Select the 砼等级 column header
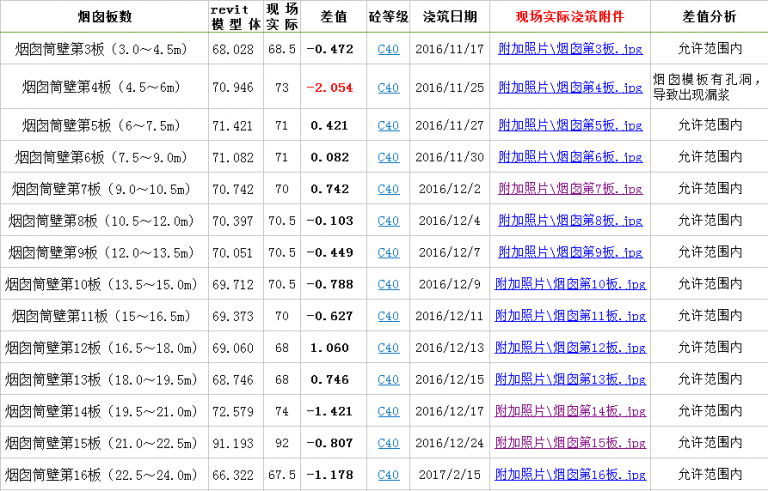 [388, 17]
